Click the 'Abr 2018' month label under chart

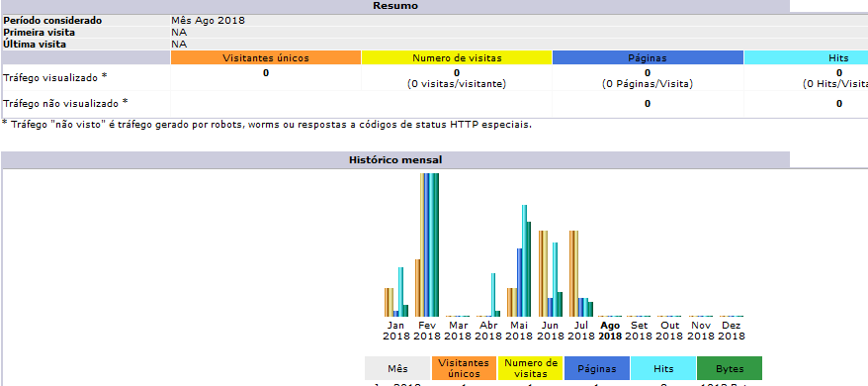coord(487,331)
